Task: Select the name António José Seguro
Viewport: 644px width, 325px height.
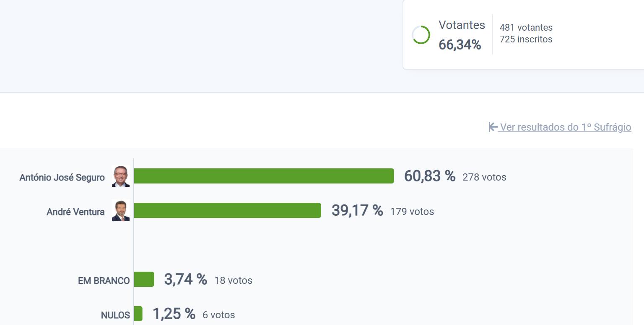Action: [x=62, y=177]
